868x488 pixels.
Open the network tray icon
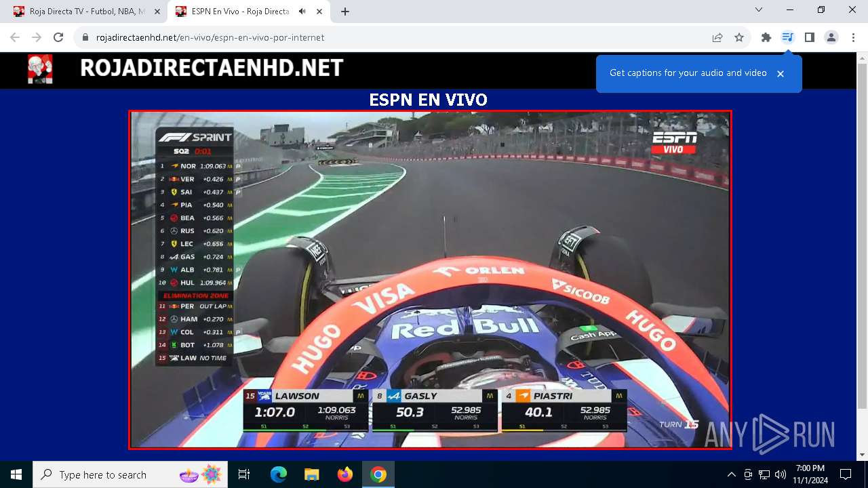coord(764,474)
